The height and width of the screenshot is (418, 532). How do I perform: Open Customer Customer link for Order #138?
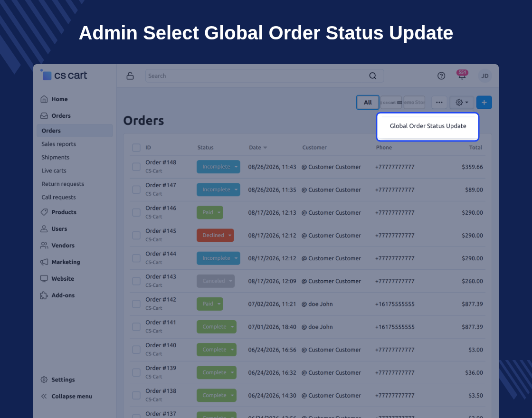[x=334, y=396]
